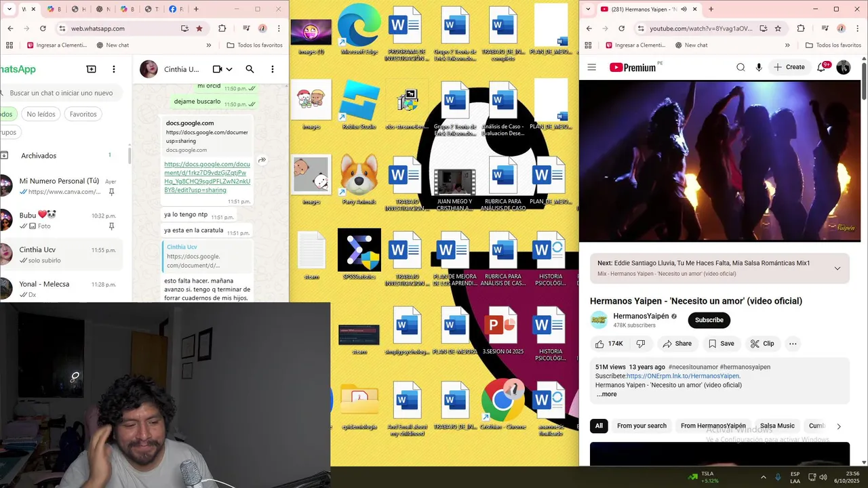Subscribe to HermanosYaipén channel
The height and width of the screenshot is (488, 868).
pos(709,320)
